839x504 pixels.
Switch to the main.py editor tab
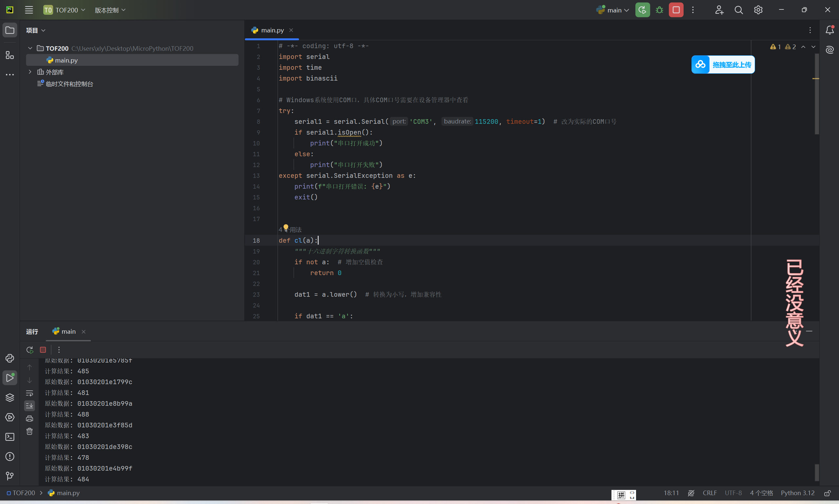[272, 30]
